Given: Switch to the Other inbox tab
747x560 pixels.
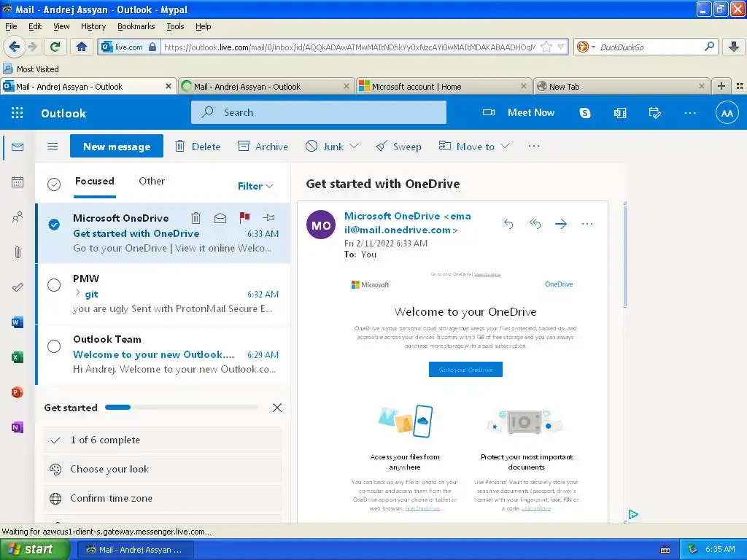Looking at the screenshot, I should tap(152, 182).
